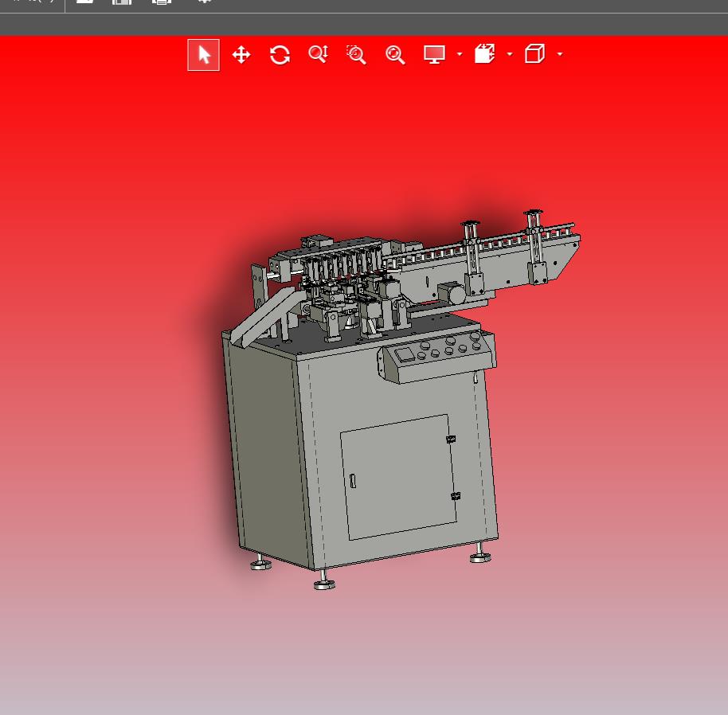Choose the Pan move tool

(x=241, y=55)
